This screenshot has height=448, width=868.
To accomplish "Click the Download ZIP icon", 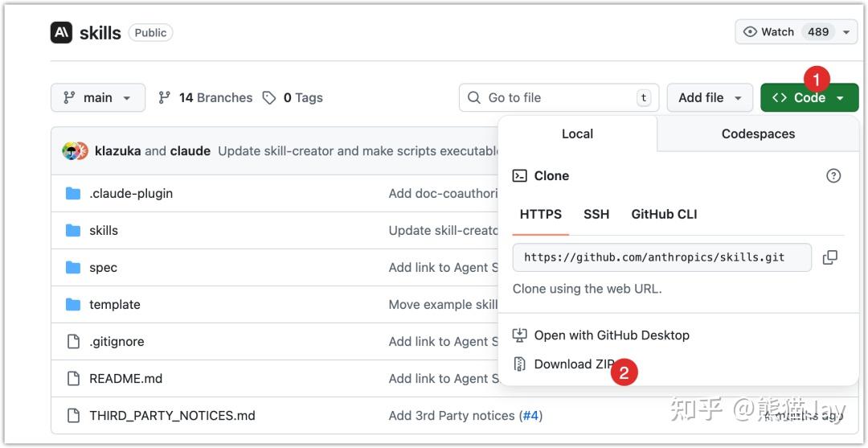I will [520, 364].
